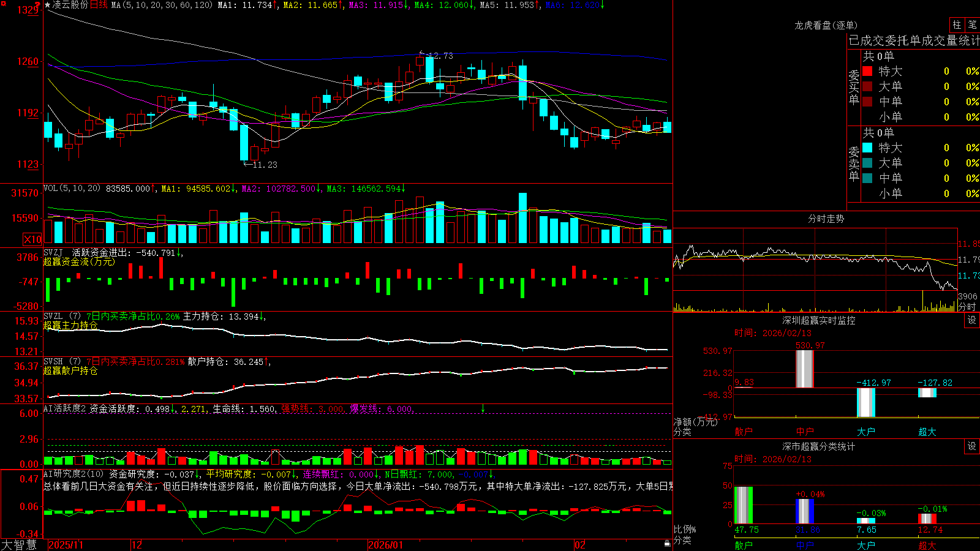The height and width of the screenshot is (551, 980).
Task: Select the AI活跃度2 indicator label
Action: click(x=65, y=408)
